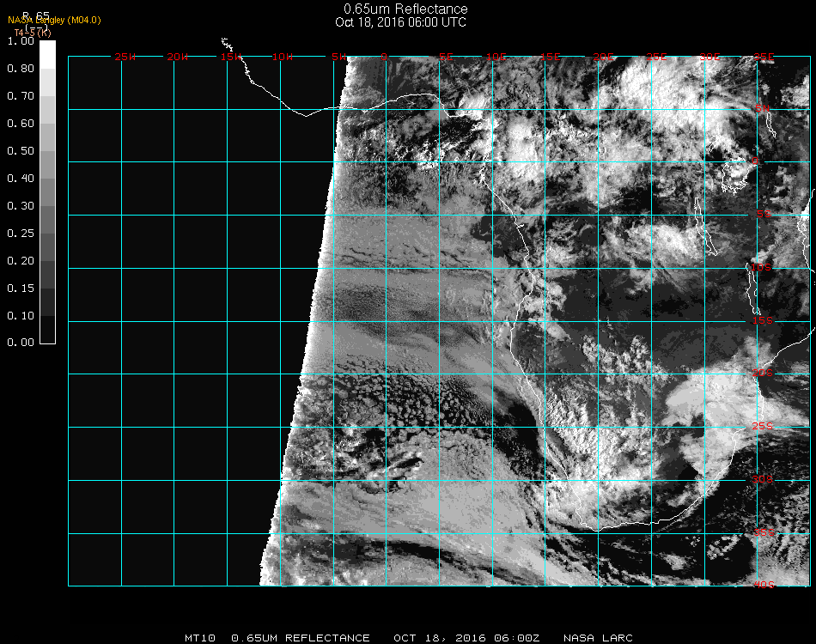The height and width of the screenshot is (644, 816).
Task: Click the 5E longitude label
Action: [x=446, y=57]
